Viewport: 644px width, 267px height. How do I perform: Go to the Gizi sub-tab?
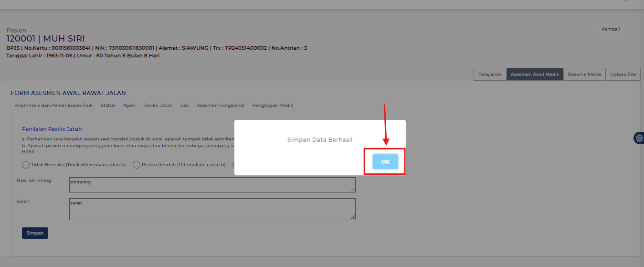(x=184, y=106)
